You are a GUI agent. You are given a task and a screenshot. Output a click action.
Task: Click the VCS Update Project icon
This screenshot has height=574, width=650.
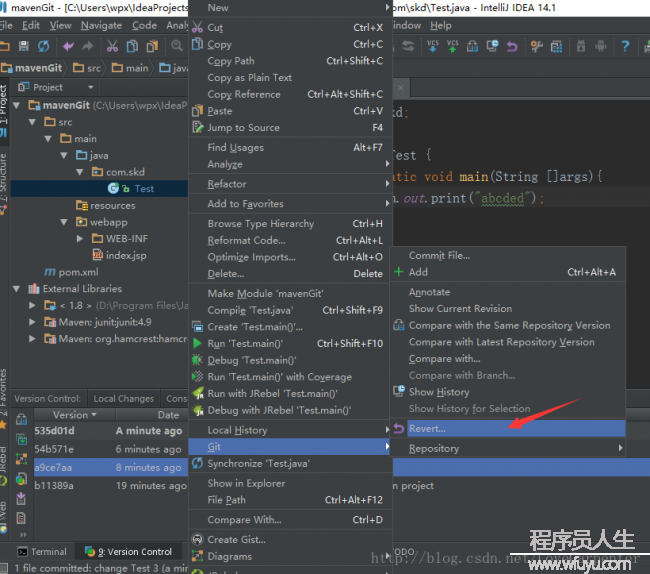[432, 46]
